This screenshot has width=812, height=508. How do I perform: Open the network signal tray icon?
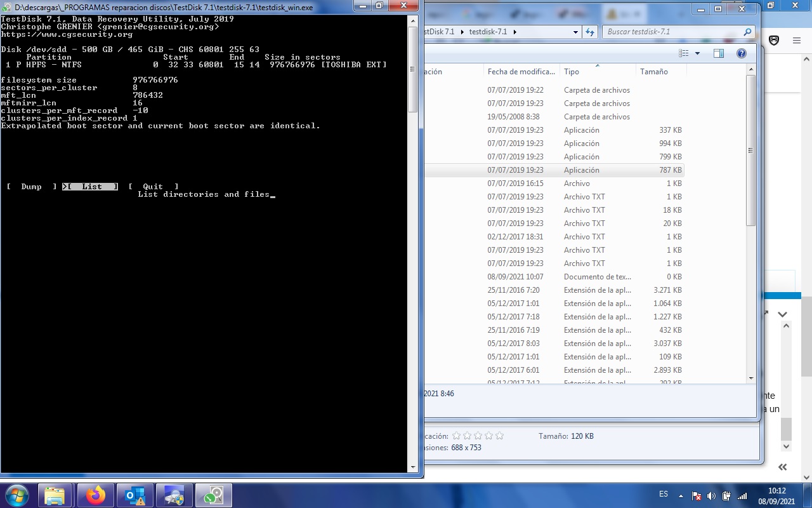[742, 496]
